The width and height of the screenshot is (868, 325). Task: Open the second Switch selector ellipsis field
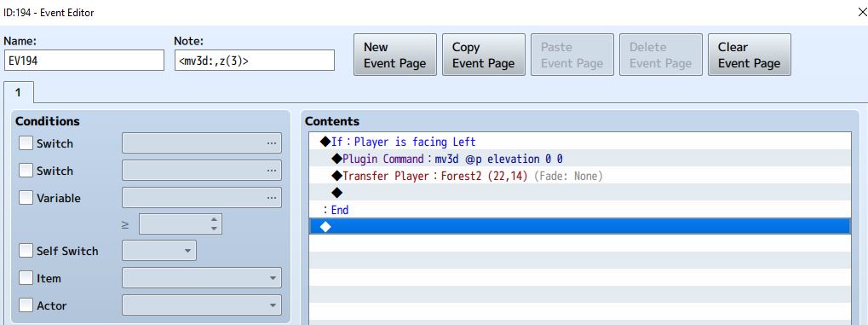(202, 171)
